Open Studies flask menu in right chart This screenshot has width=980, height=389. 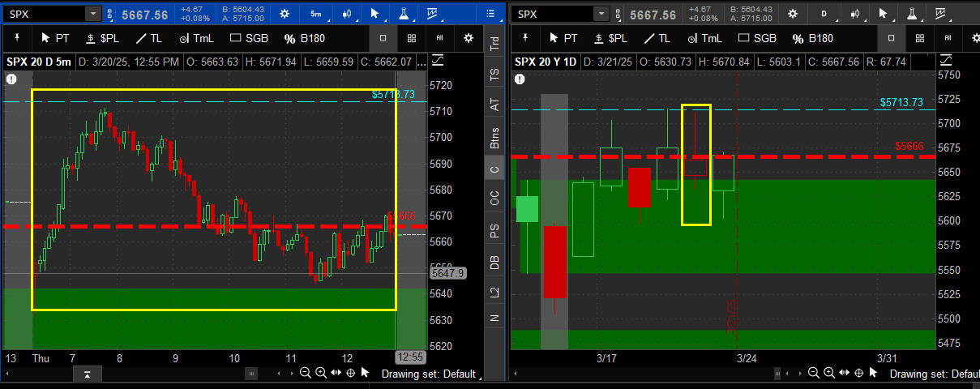(911, 14)
